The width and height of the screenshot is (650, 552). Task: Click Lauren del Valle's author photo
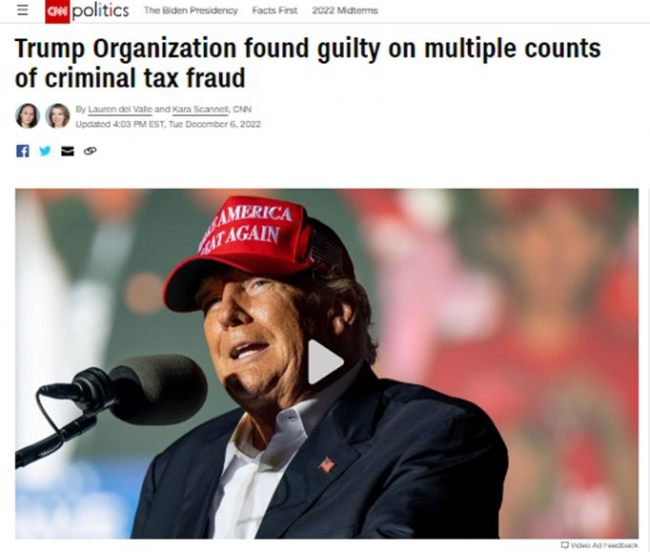(27, 116)
